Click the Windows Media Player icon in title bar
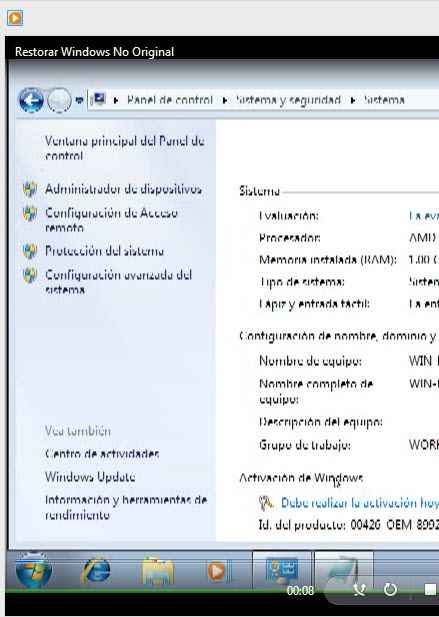439x617 pixels. coord(15,18)
